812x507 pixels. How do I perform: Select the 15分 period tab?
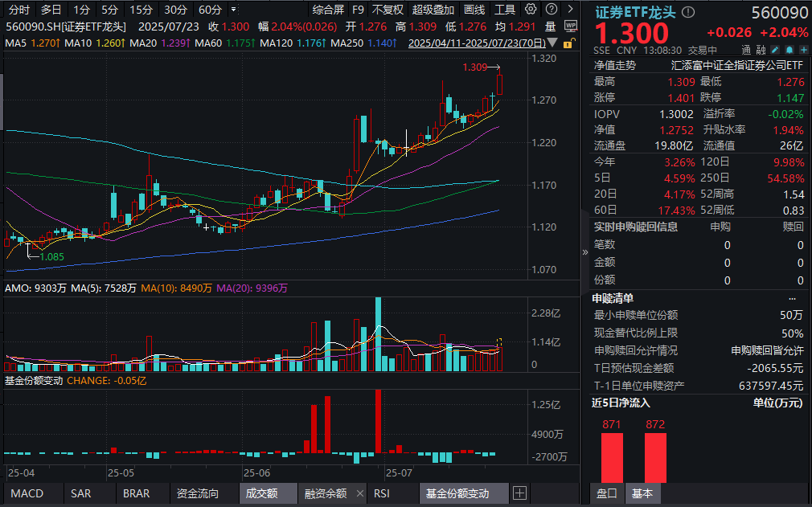[x=141, y=10]
